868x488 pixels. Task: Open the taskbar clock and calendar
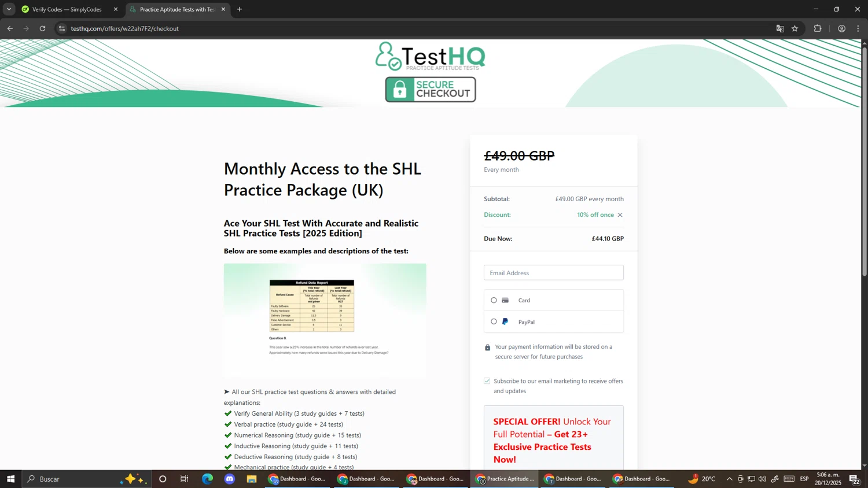(829, 479)
